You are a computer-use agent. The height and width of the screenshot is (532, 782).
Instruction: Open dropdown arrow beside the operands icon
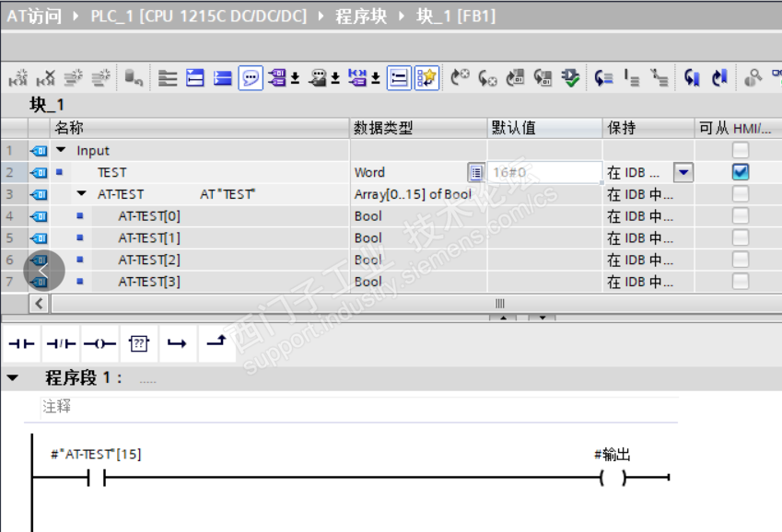(x=296, y=78)
